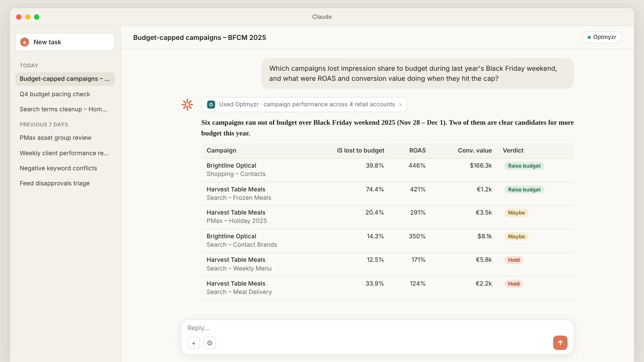Open Weekly client performance chat
The height and width of the screenshot is (362, 644).
coord(65,153)
